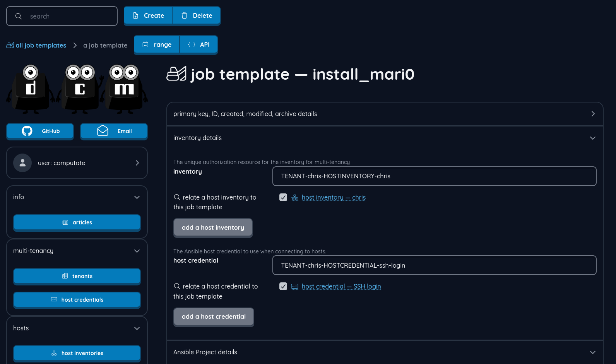This screenshot has width=616, height=364.
Task: Click the m mascot character image
Action: click(125, 89)
